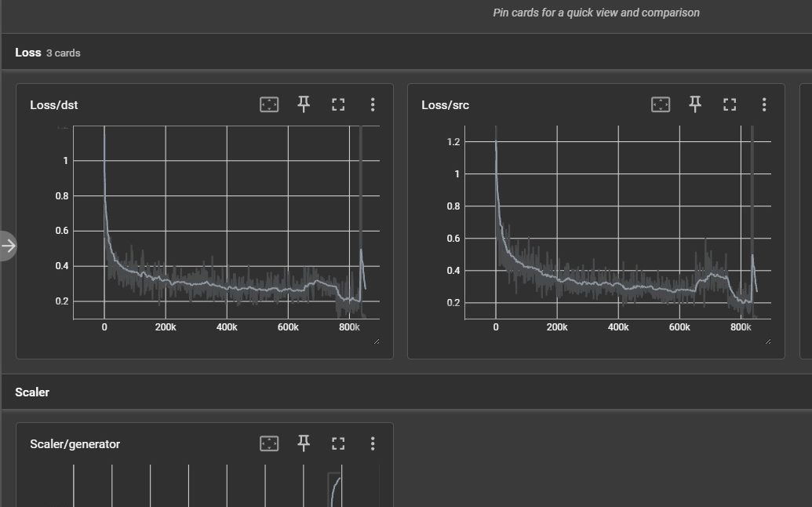Click the Loss/dst card title
The height and width of the screenshot is (507, 812).
pos(54,105)
